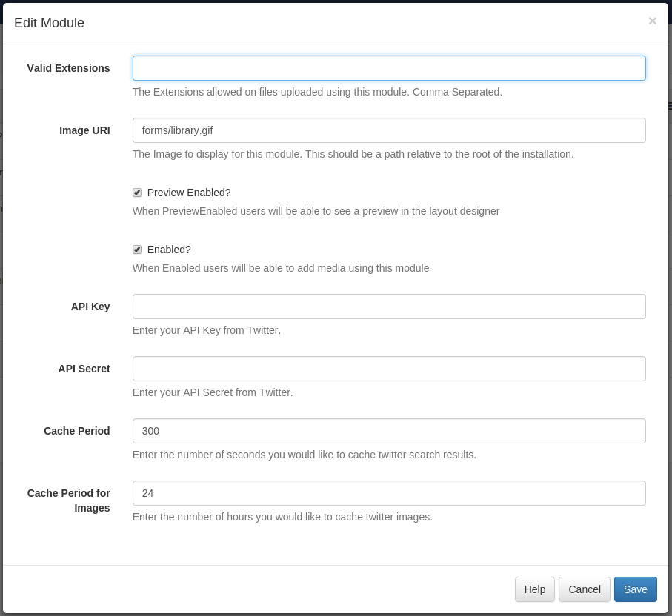
Task: Select the API Secret input field
Action: pos(389,369)
